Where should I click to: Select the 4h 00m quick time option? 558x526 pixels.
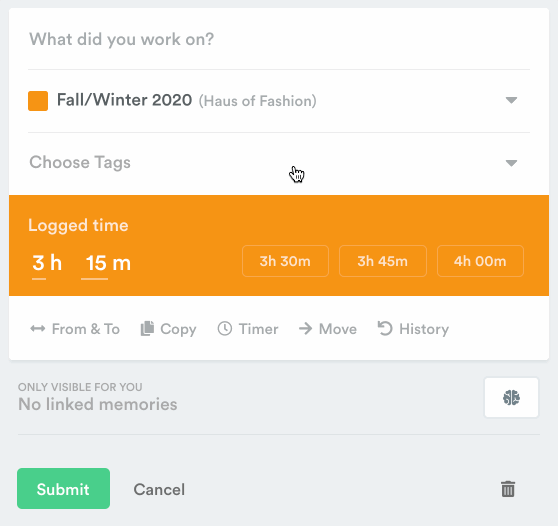480,261
